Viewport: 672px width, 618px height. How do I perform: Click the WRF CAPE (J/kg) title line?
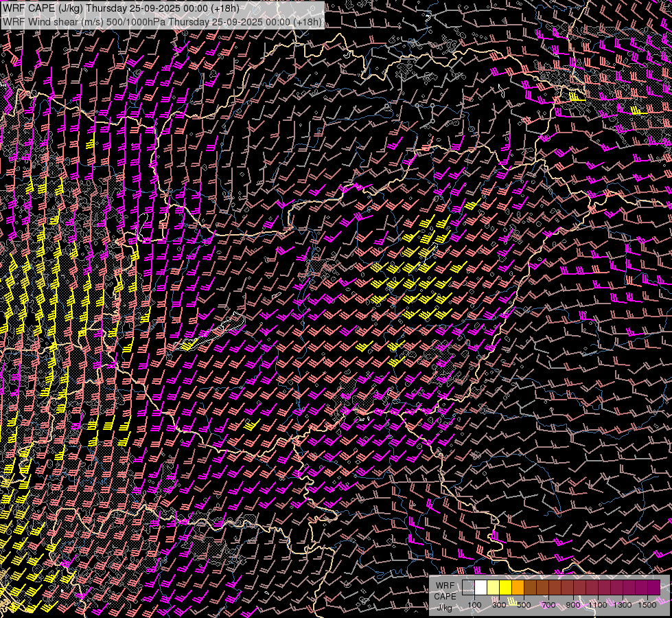(x=121, y=8)
